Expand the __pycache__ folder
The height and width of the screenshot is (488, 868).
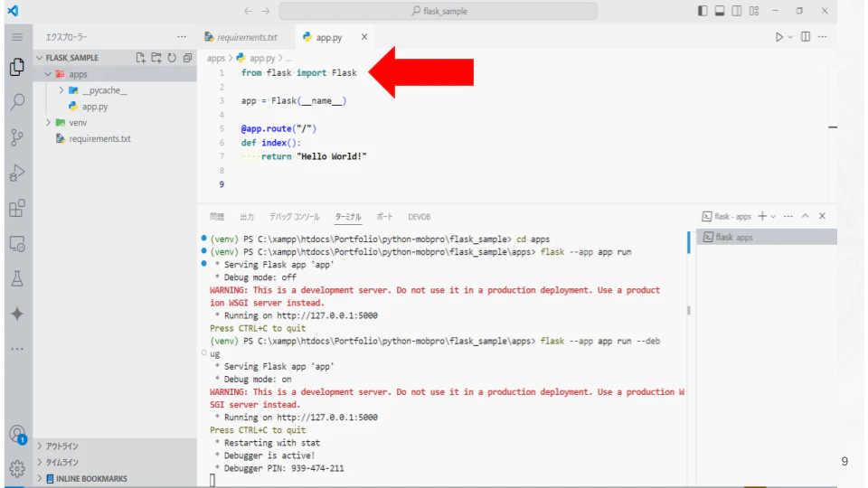[61, 90]
